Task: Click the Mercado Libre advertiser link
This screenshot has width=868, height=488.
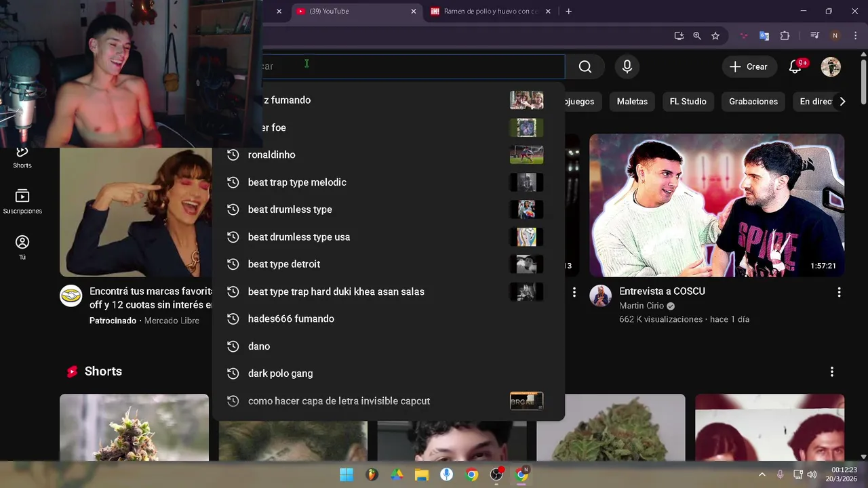Action: pyautogui.click(x=172, y=321)
